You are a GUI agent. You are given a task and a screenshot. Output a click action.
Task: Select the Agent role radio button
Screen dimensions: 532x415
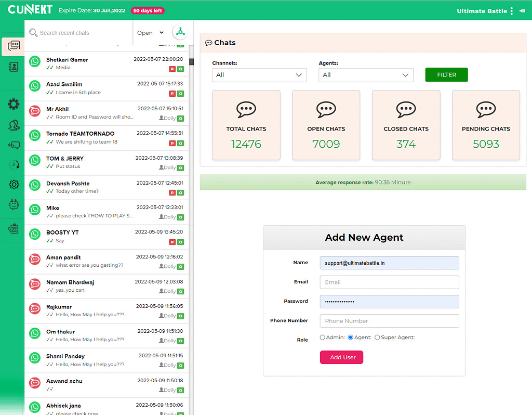point(351,337)
